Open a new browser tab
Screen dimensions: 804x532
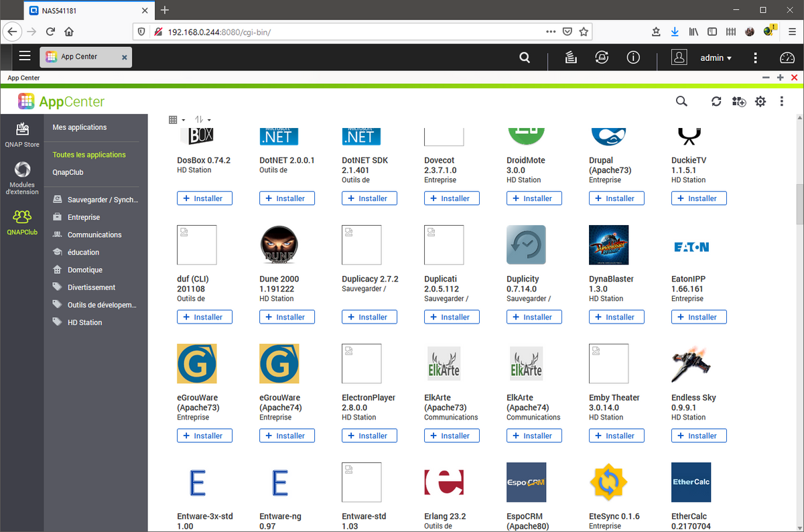coord(165,10)
